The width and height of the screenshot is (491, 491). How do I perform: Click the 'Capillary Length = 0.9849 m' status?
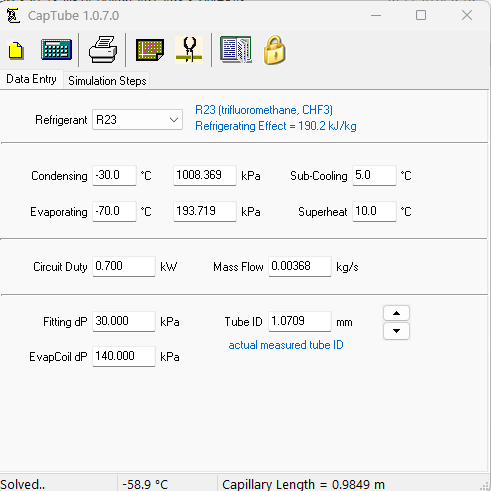303,484
